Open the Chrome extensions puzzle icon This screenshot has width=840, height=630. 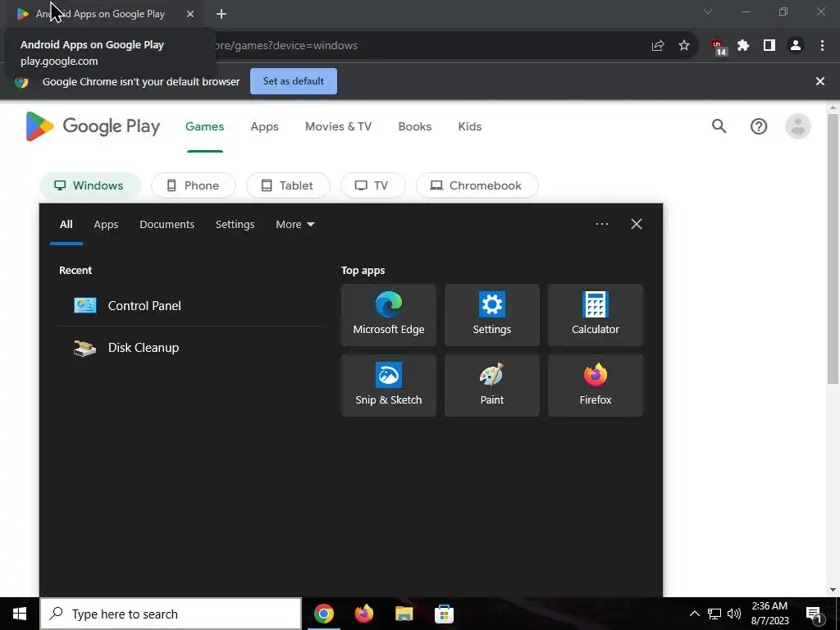[743, 46]
